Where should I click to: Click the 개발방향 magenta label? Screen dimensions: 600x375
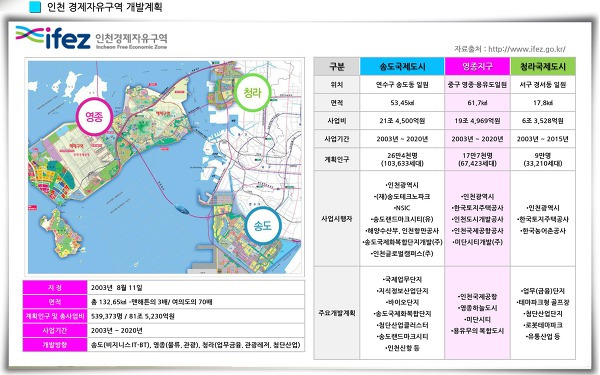point(55,344)
